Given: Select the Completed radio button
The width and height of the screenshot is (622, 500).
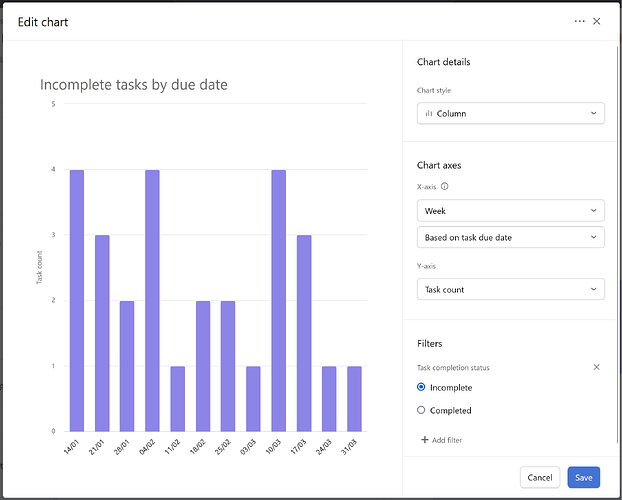Looking at the screenshot, I should [421, 410].
